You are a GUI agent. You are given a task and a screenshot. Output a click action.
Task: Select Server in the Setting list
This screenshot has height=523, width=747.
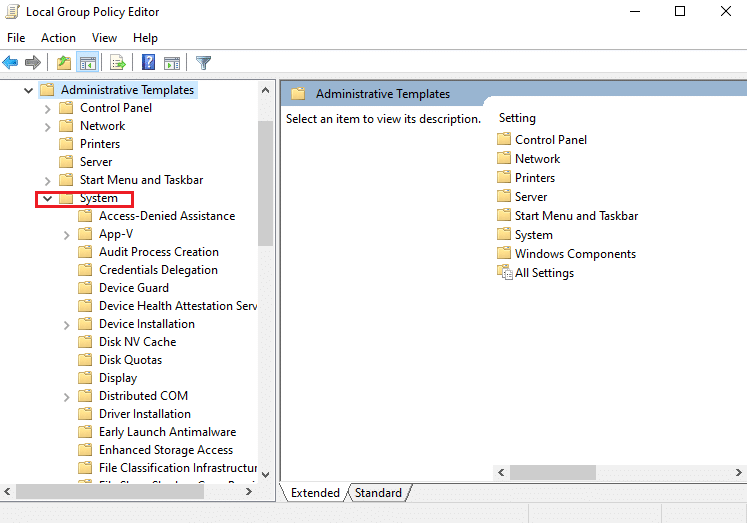tap(531, 197)
